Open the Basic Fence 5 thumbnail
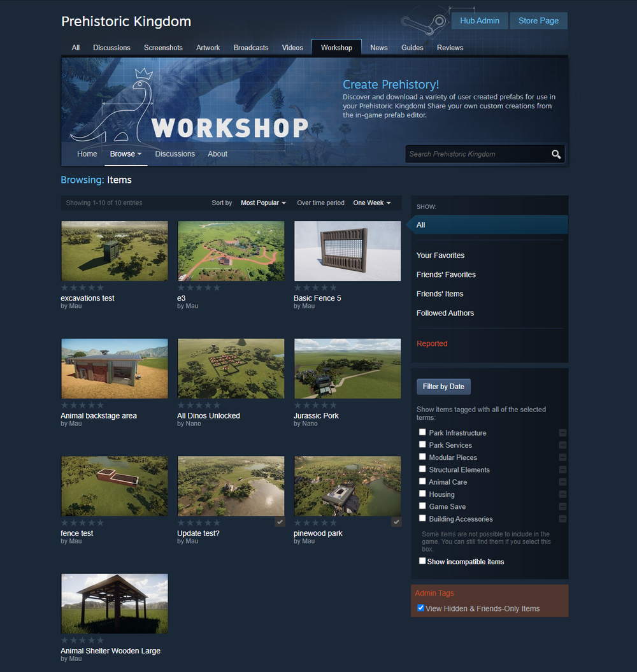This screenshot has height=672, width=637. pyautogui.click(x=347, y=251)
